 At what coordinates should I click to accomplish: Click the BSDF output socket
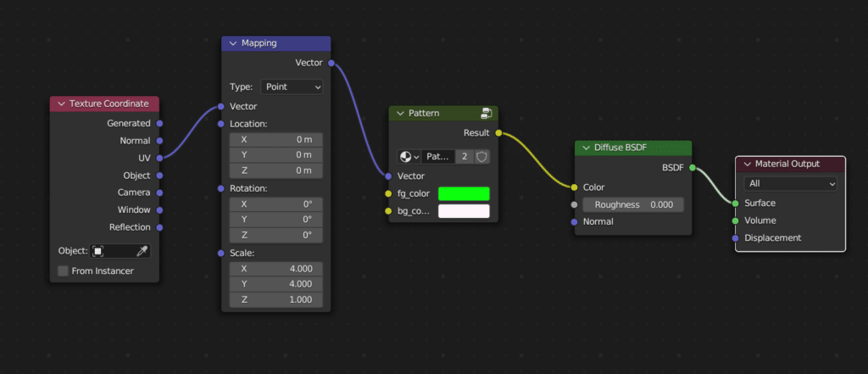(693, 168)
